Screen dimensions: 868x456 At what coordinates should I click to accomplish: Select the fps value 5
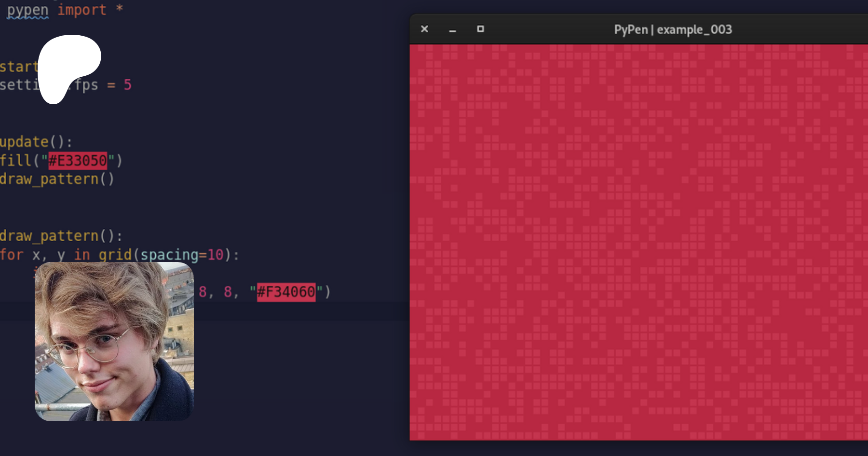click(127, 85)
